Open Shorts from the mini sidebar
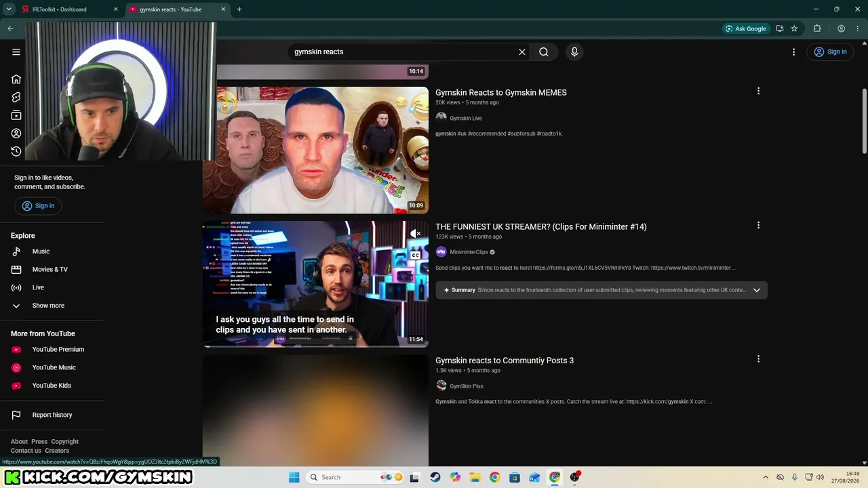Screen dimensions: 868x488 (x=16, y=97)
